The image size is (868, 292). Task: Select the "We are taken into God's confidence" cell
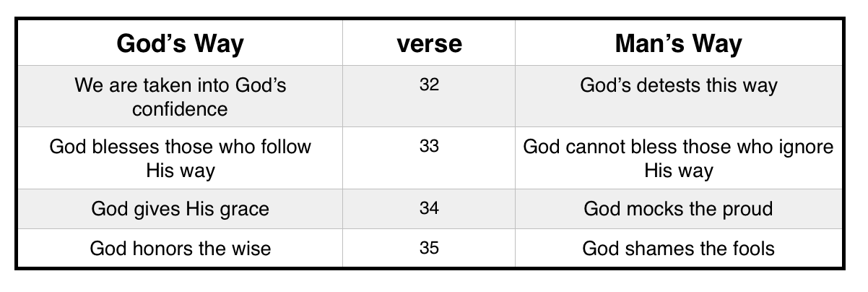point(180,97)
